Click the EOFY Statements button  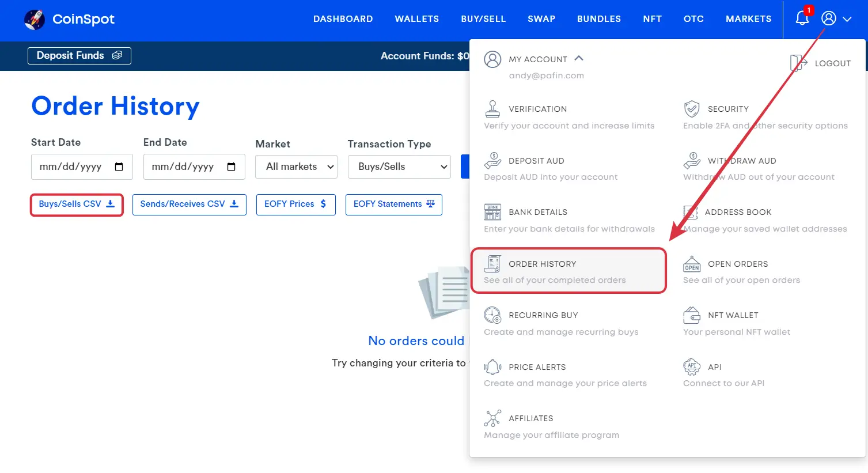pos(394,205)
